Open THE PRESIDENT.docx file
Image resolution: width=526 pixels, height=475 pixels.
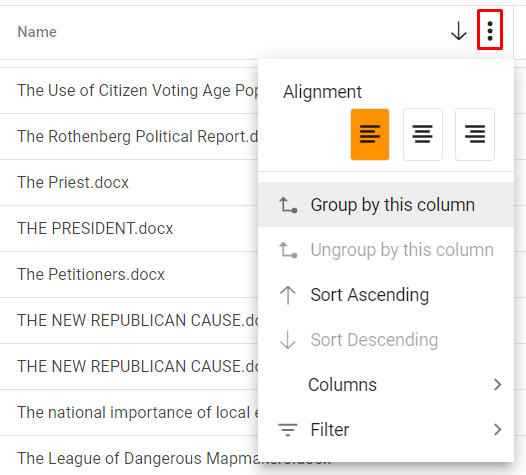pos(95,228)
